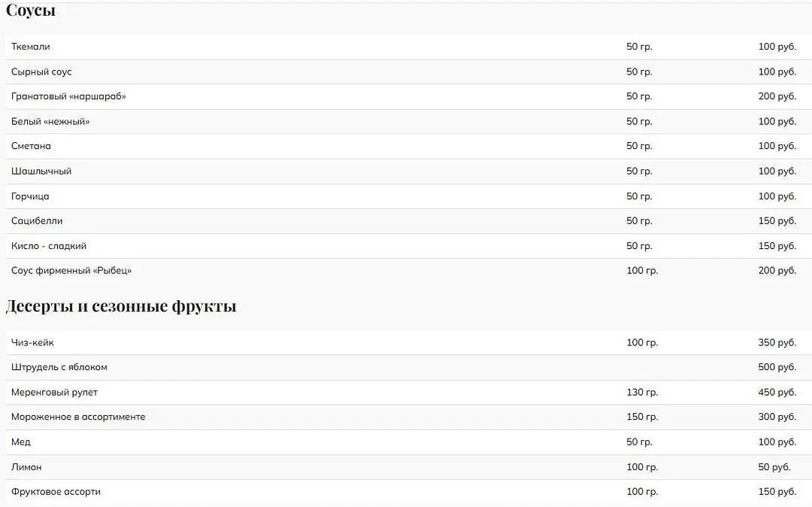Select the Шашлычный sauce row
The width and height of the screenshot is (812, 507).
[409, 172]
